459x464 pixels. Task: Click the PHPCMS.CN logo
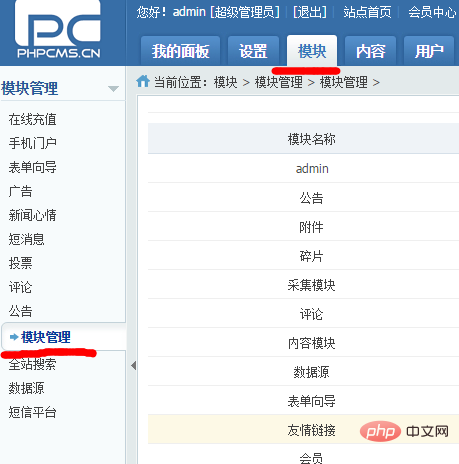(58, 30)
